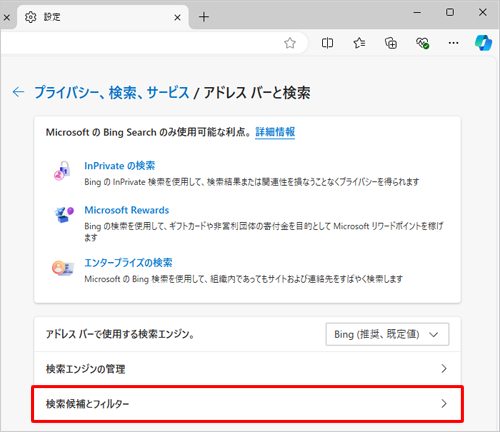Close the partially visible left tab
The image size is (500, 432).
point(6,17)
